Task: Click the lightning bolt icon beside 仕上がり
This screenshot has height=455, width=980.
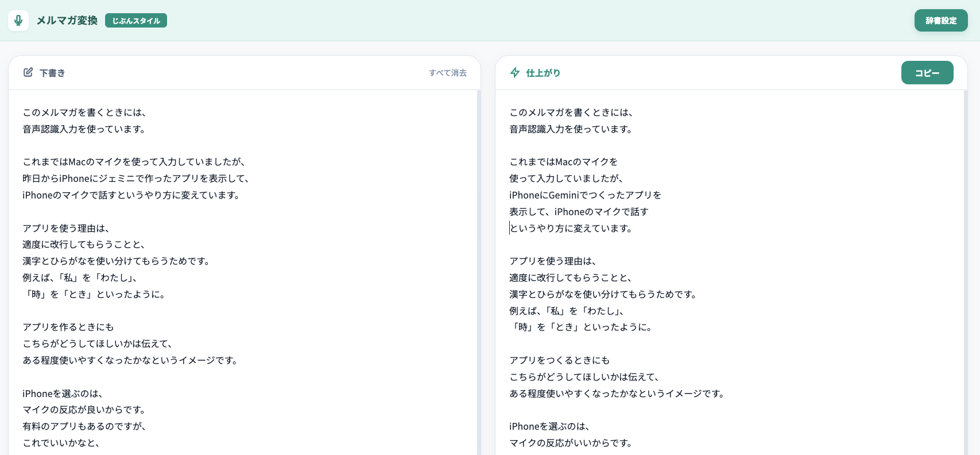Action: tap(515, 72)
